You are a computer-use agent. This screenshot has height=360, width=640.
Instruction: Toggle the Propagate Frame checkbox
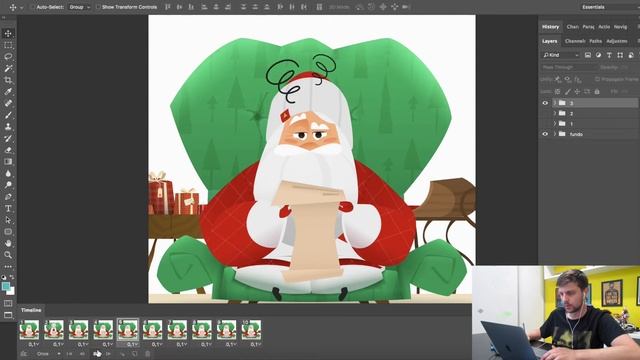(597, 79)
